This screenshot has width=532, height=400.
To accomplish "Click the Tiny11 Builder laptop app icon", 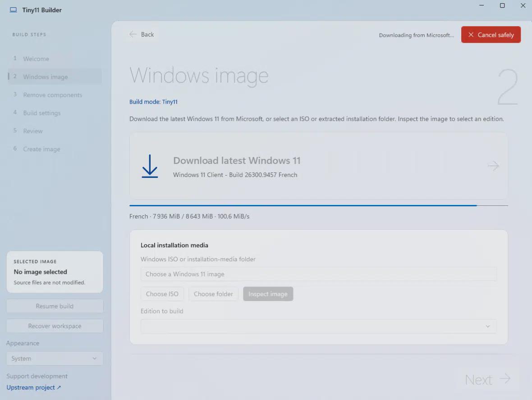I will click(13, 10).
